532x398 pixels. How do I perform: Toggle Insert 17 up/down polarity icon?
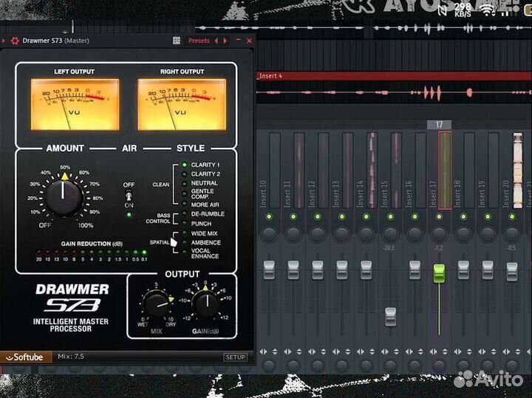445,352
